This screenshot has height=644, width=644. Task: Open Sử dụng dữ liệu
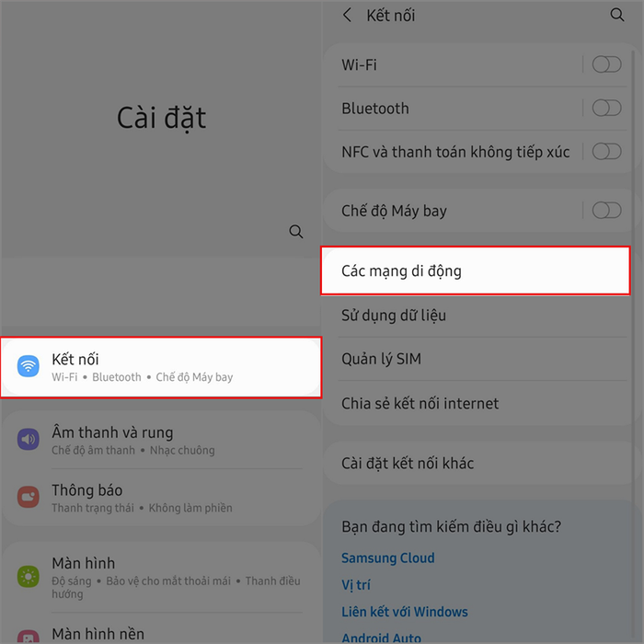pyautogui.click(x=476, y=316)
